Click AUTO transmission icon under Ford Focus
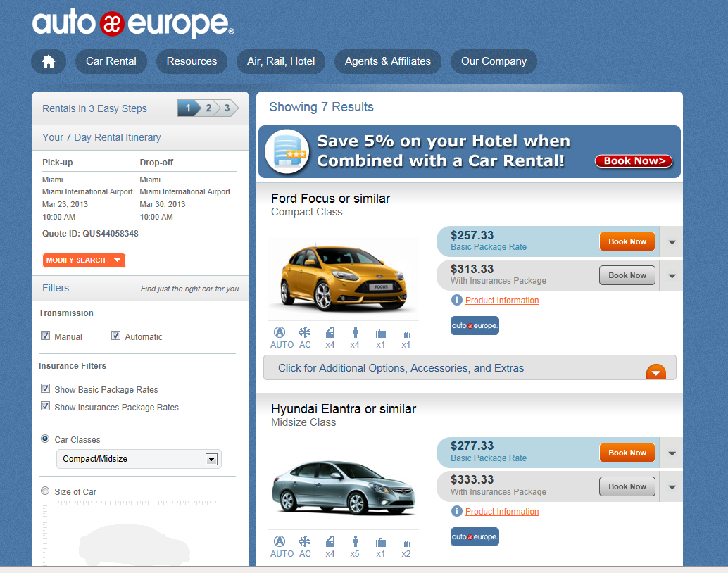 click(280, 332)
